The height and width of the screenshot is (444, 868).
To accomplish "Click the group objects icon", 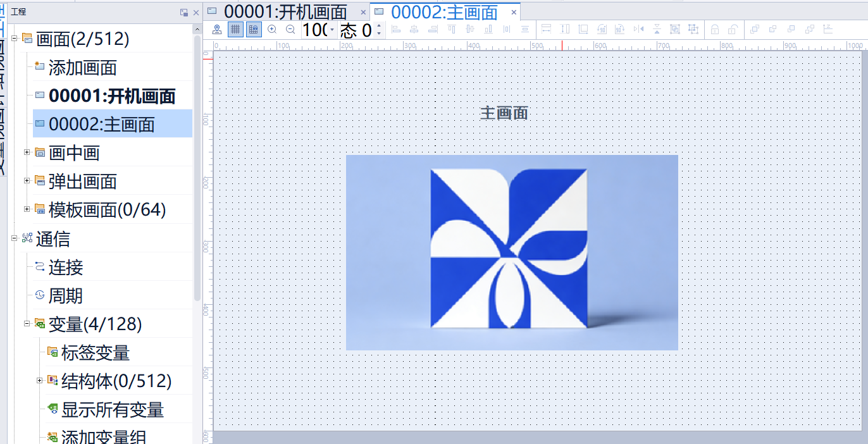I will tap(674, 29).
